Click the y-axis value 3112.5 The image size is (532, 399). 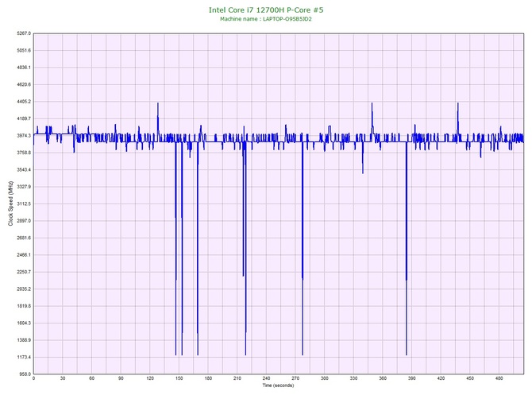tap(24, 204)
